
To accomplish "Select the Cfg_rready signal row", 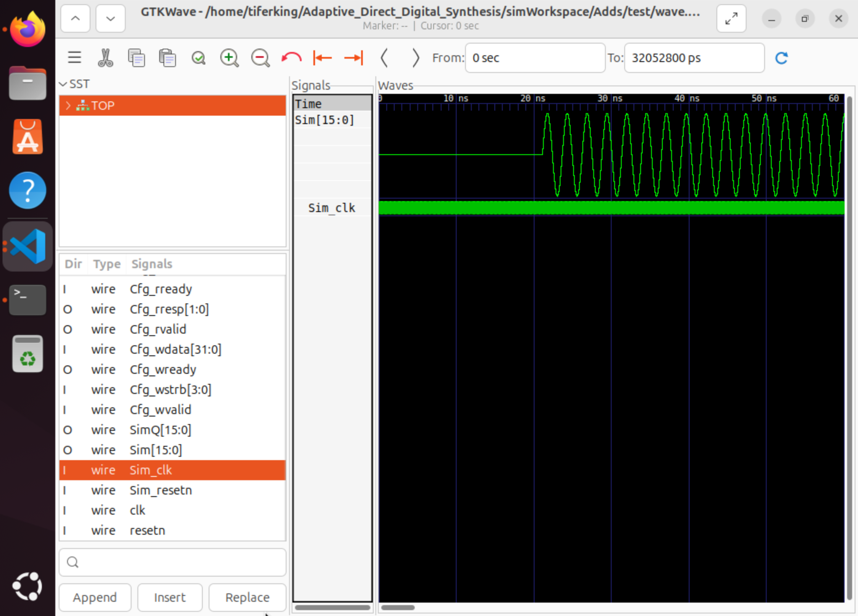I will tap(173, 289).
